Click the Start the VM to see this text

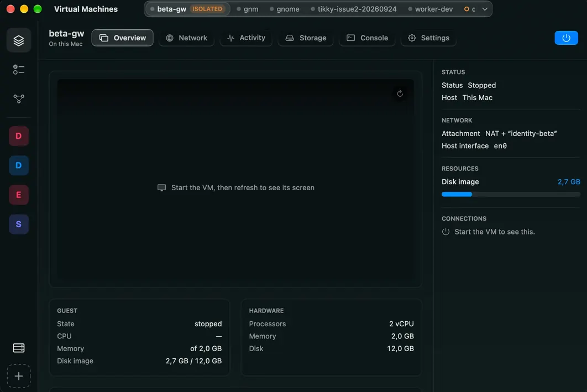495,232
